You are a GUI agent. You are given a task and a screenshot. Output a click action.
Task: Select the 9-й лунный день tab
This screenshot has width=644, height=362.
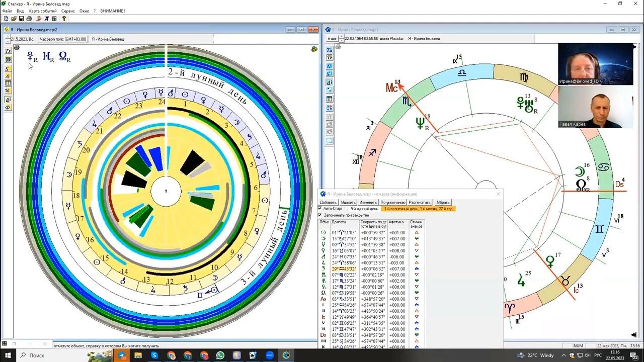click(364, 208)
